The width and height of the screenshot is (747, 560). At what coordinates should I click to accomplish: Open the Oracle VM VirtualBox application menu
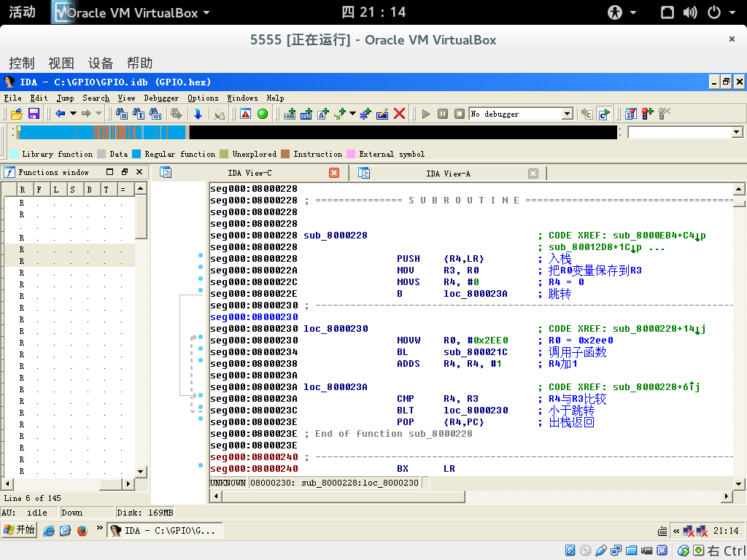132,12
